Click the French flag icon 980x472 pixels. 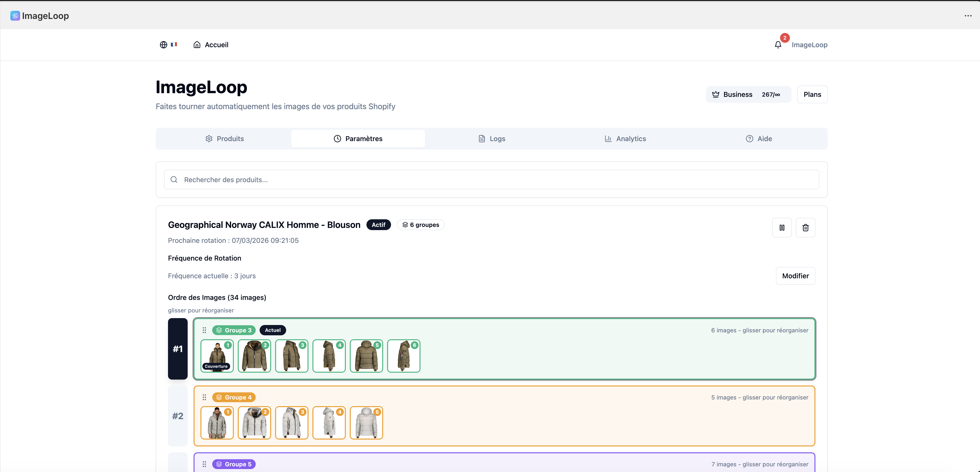tap(174, 44)
